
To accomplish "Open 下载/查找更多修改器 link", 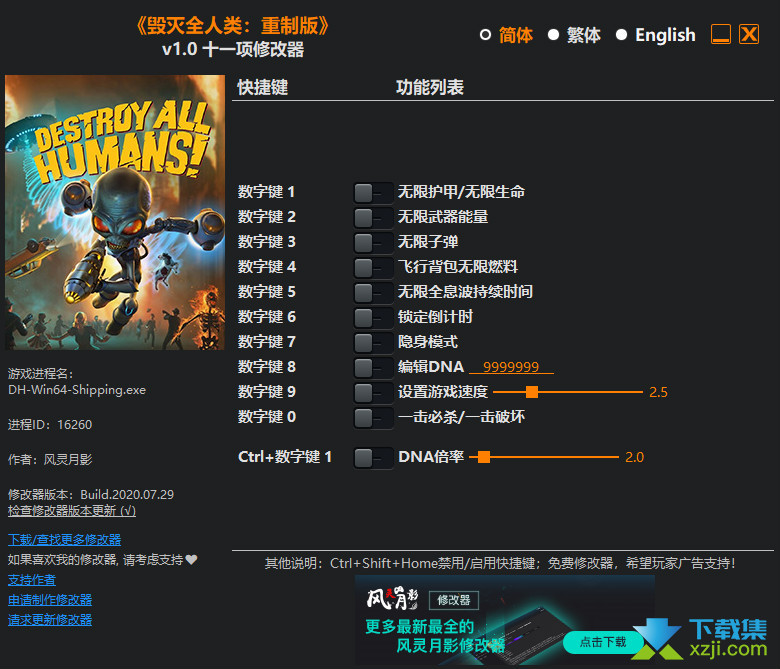I will click(x=65, y=540).
